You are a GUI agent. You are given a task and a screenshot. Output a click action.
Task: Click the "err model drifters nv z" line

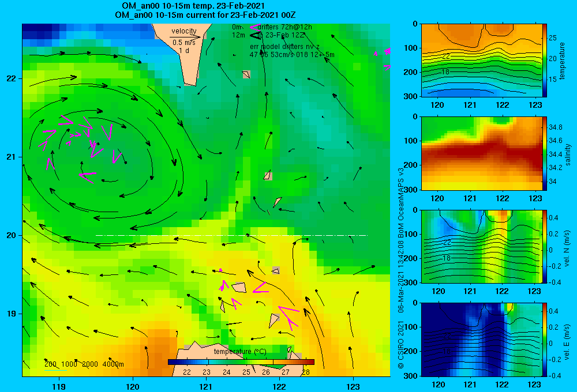[284, 47]
